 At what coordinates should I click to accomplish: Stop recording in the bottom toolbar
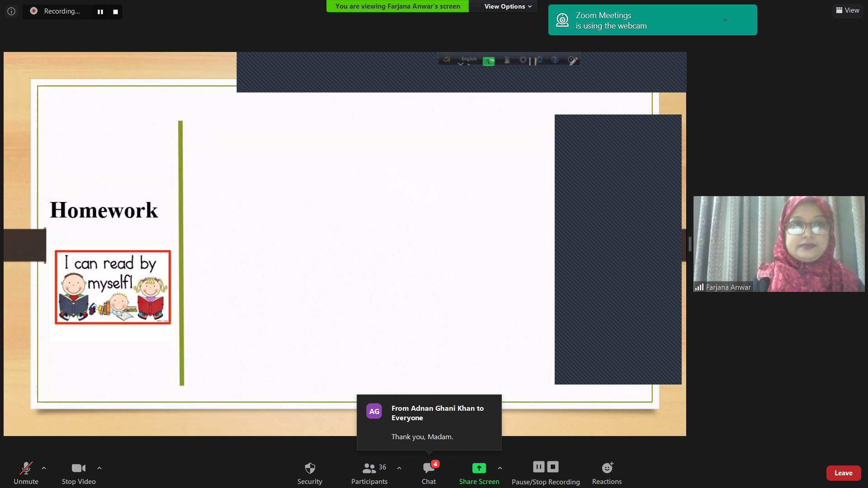553,467
